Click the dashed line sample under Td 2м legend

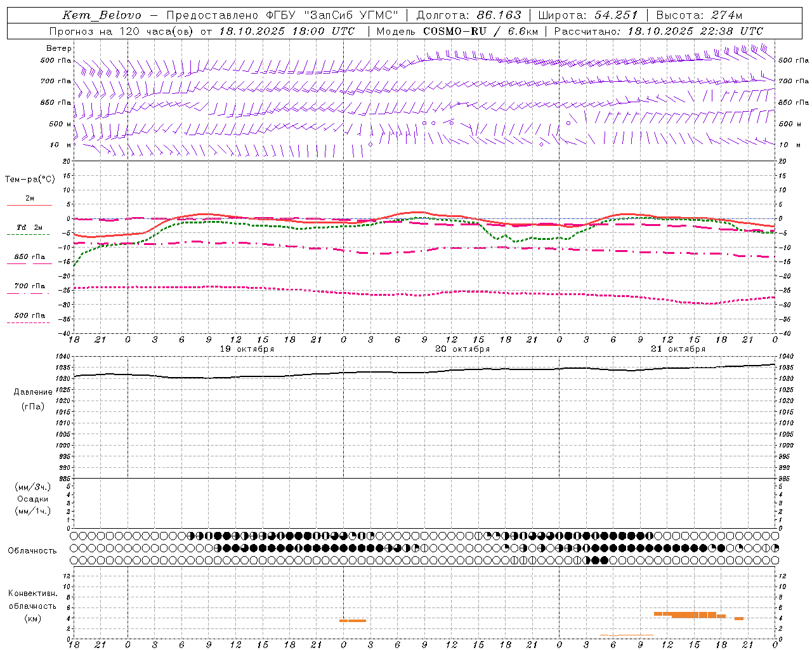coord(28,234)
